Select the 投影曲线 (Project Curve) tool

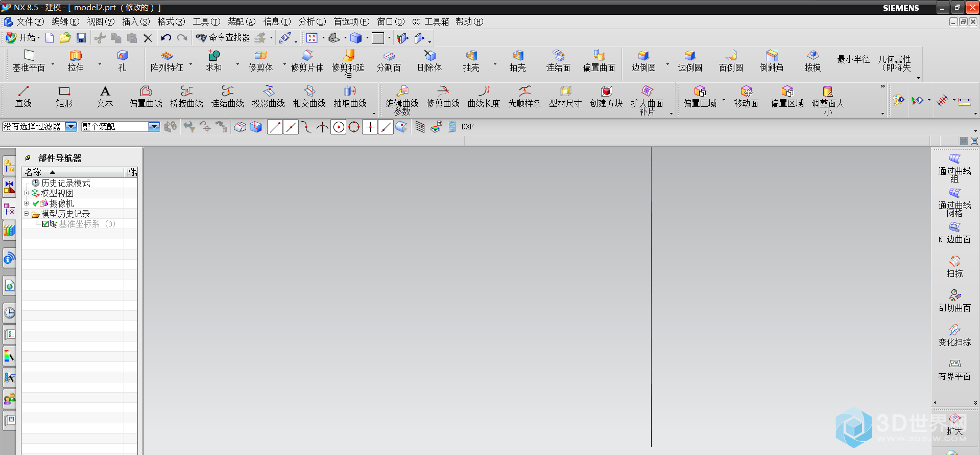269,97
